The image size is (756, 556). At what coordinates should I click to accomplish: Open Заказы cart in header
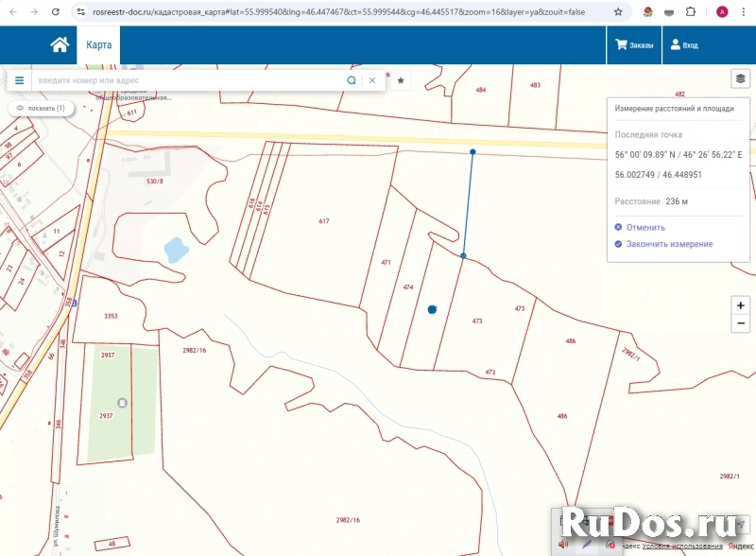pyautogui.click(x=634, y=44)
